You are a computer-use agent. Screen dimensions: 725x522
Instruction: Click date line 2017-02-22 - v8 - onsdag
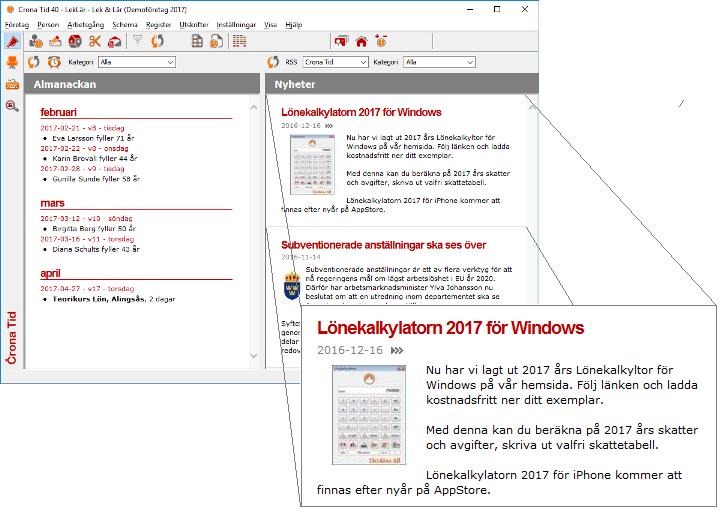84,148
